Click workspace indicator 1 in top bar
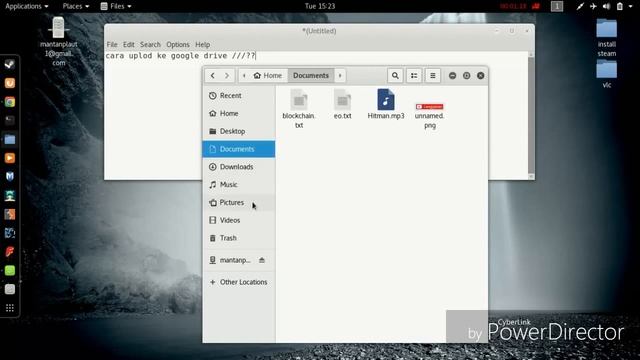 coord(557,6)
